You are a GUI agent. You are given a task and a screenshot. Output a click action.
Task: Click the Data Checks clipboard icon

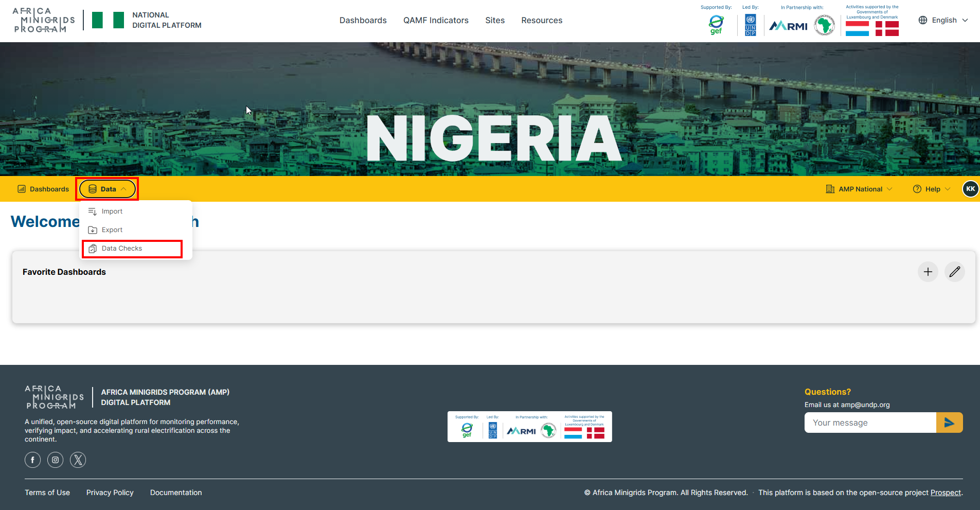(x=93, y=249)
